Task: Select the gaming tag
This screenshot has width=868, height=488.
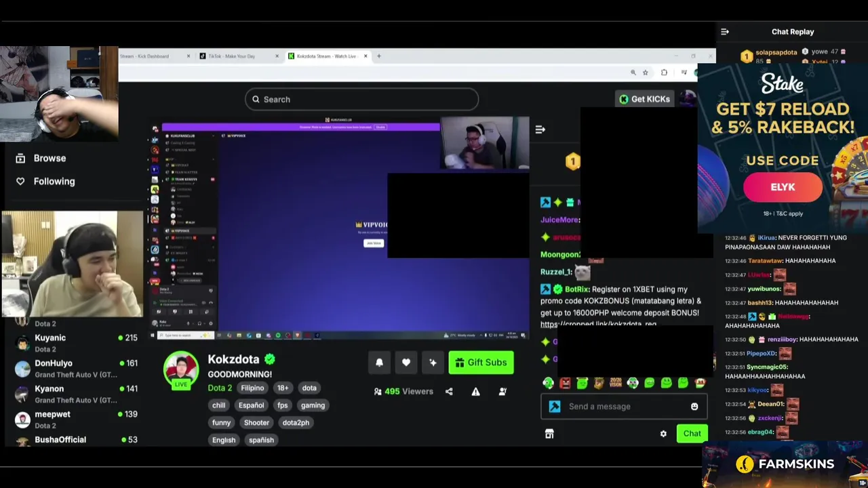Action: click(x=313, y=405)
